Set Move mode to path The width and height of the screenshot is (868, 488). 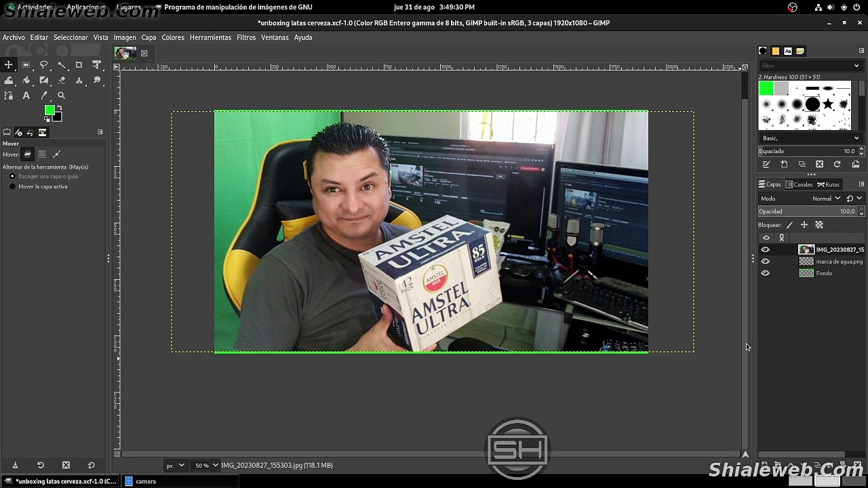(x=56, y=155)
